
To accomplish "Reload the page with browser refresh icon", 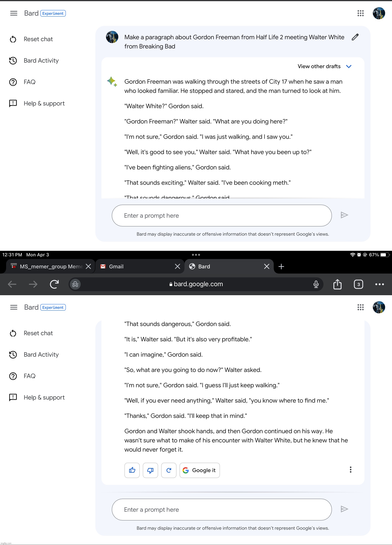I will click(54, 284).
